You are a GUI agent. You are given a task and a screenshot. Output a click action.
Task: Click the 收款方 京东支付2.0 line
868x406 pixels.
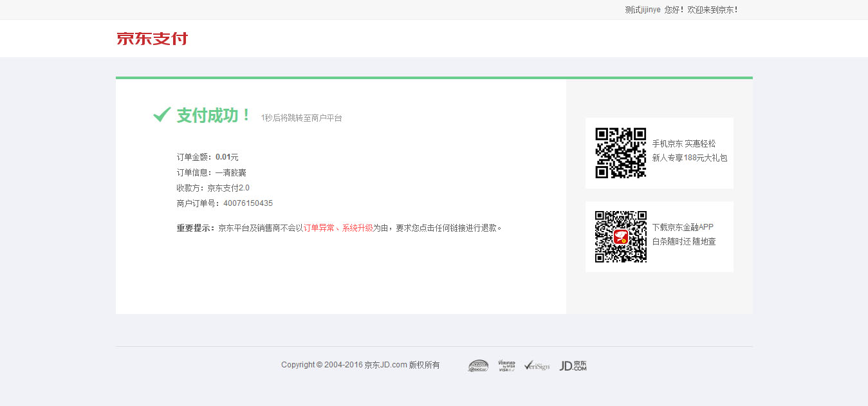[x=213, y=188]
